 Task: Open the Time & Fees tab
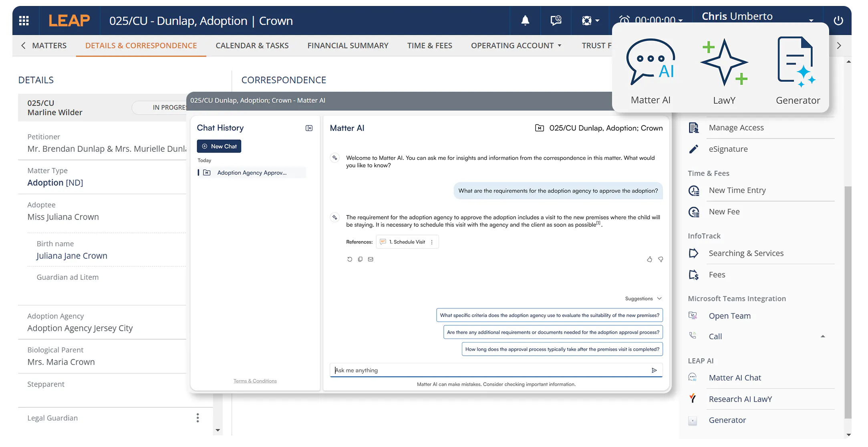[429, 46]
